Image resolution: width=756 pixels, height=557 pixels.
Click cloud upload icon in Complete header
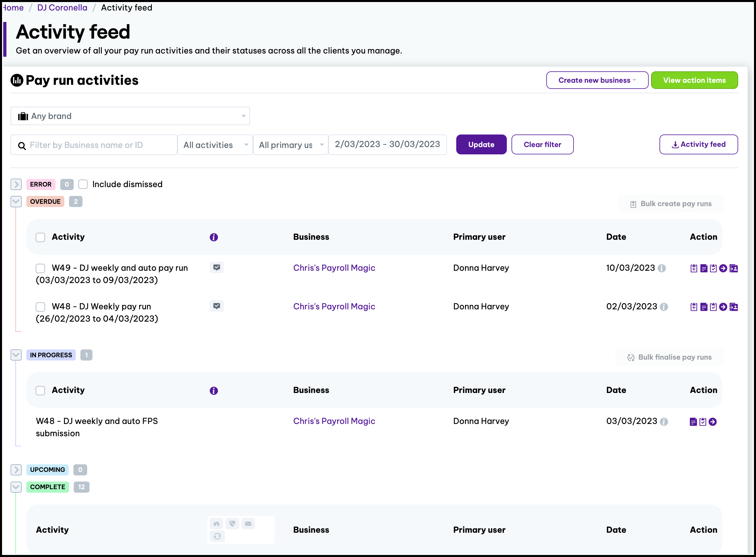coord(216,524)
